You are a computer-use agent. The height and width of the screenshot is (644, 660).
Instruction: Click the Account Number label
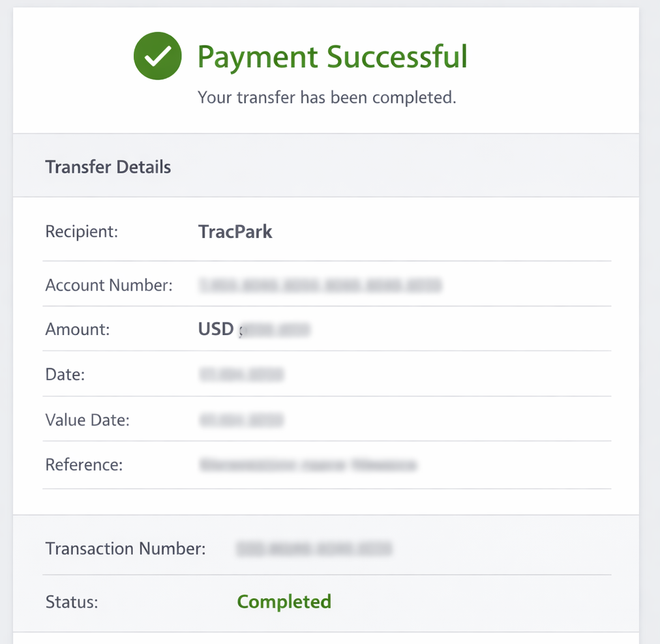click(108, 285)
